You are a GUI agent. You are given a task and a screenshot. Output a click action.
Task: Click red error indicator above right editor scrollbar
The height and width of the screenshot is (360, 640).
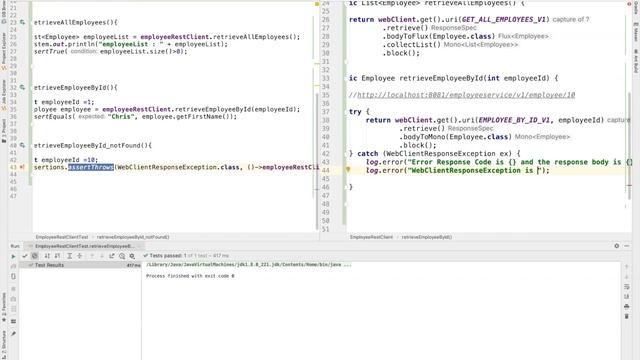point(629,4)
